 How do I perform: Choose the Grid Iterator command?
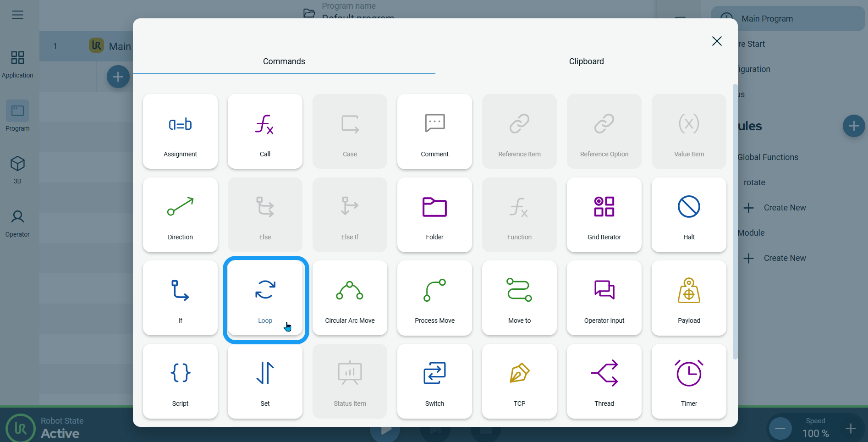click(x=604, y=215)
